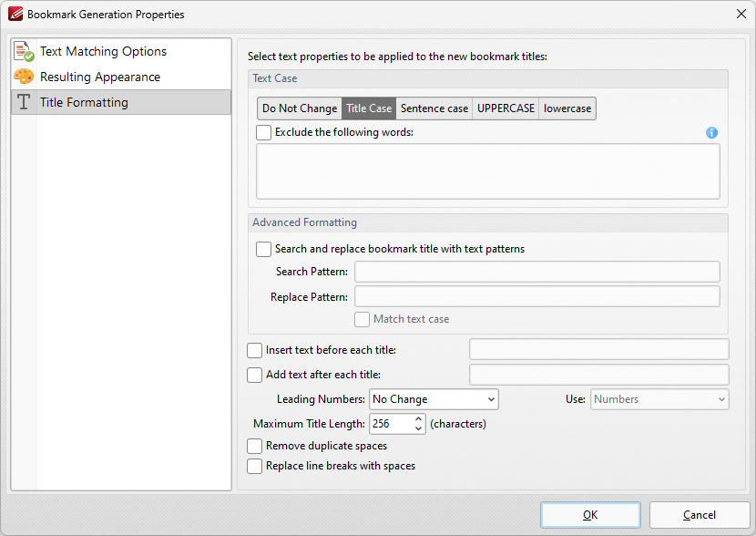Viewport: 756px width, 536px height.
Task: Click the Select text properties instruction text
Action: [397, 57]
